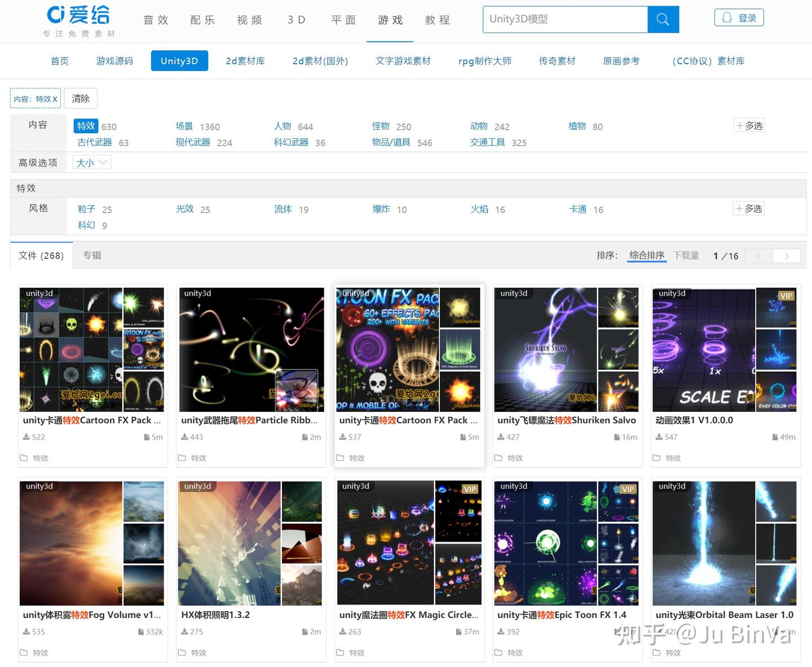The height and width of the screenshot is (667, 812).
Task: Click the folder icon under HX体积照明1.3.2
Action: (183, 652)
